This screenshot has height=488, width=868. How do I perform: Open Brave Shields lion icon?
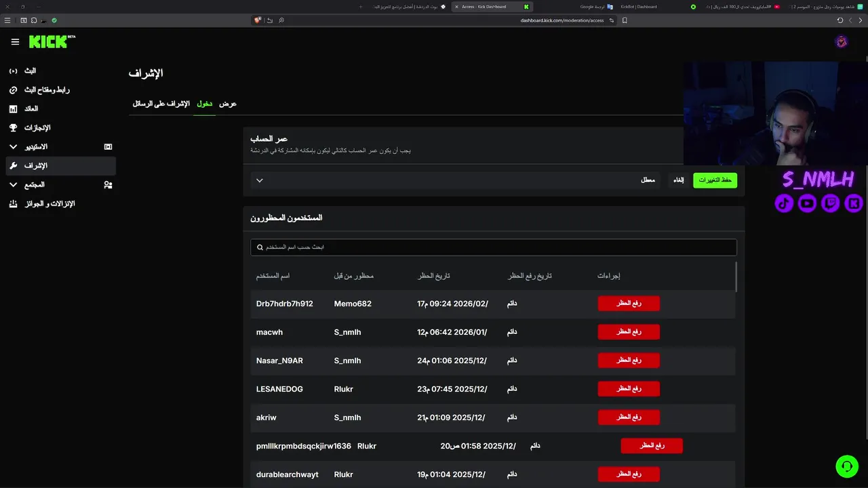tap(258, 20)
